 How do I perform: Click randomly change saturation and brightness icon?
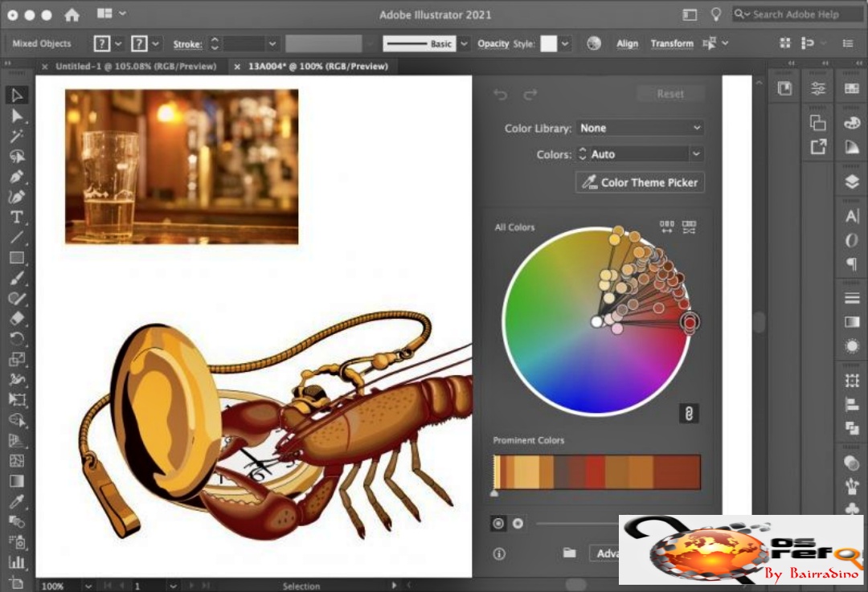pyautogui.click(x=689, y=227)
